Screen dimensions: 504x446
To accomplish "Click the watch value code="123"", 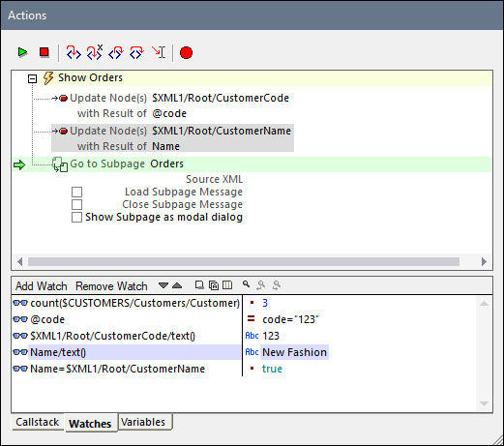I will (290, 319).
